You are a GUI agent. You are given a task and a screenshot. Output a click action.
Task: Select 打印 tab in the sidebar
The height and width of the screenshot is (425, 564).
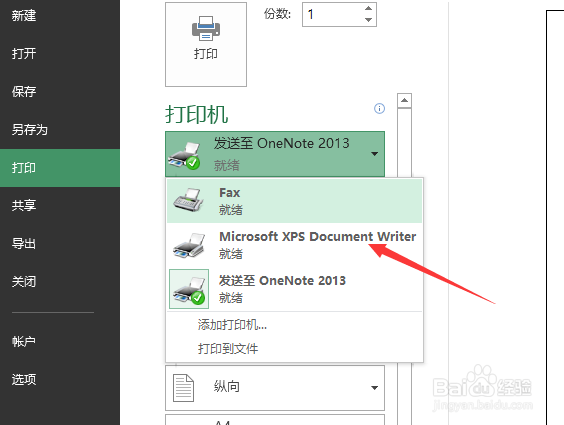(x=60, y=168)
